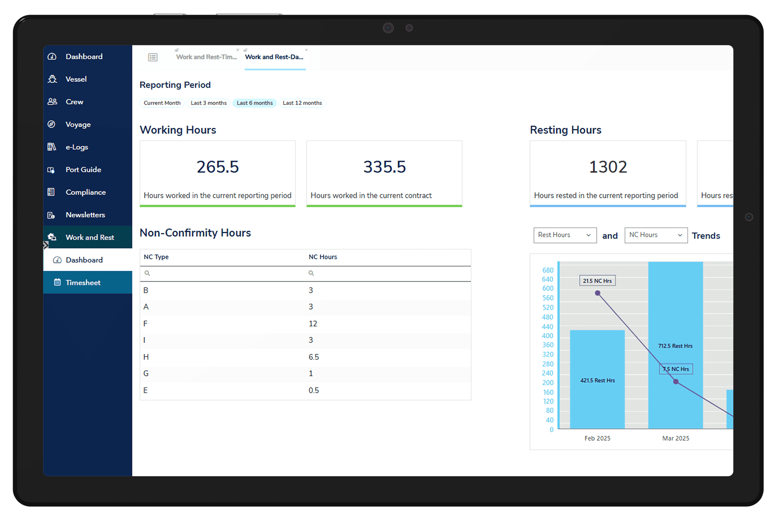The height and width of the screenshot is (532, 783).
Task: Select the Current Month reporting period
Action: (162, 103)
